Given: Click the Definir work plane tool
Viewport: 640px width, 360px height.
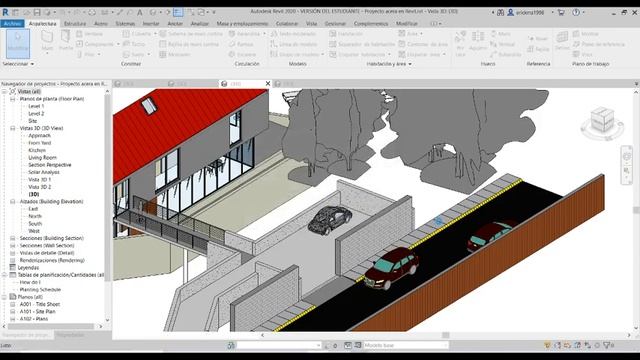Looking at the screenshot, I should click(562, 41).
